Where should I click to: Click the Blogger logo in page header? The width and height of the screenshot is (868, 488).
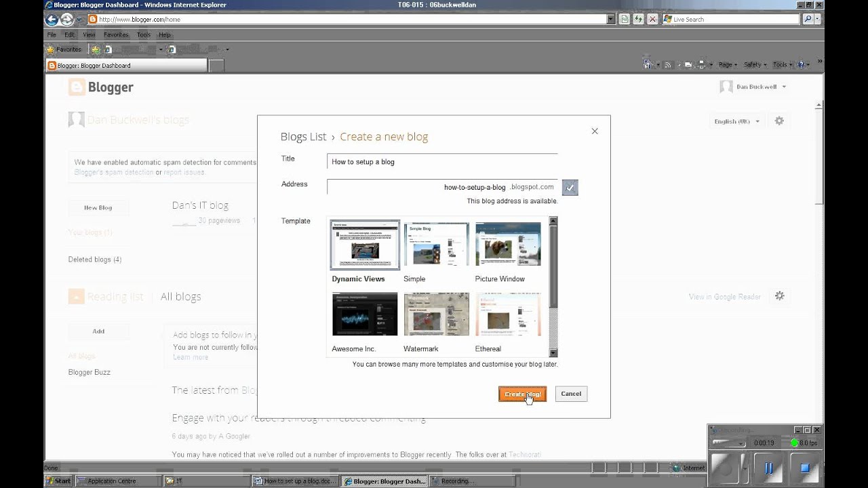tap(101, 87)
